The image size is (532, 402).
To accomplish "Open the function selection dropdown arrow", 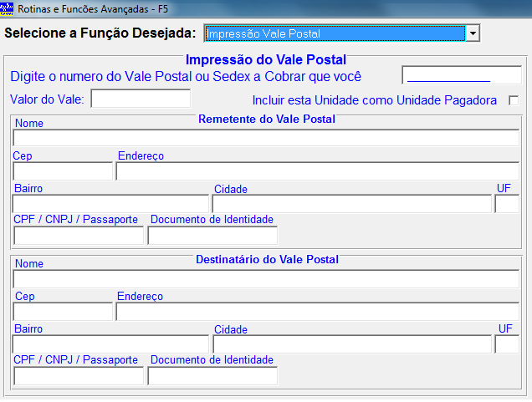I will pyautogui.click(x=473, y=33).
